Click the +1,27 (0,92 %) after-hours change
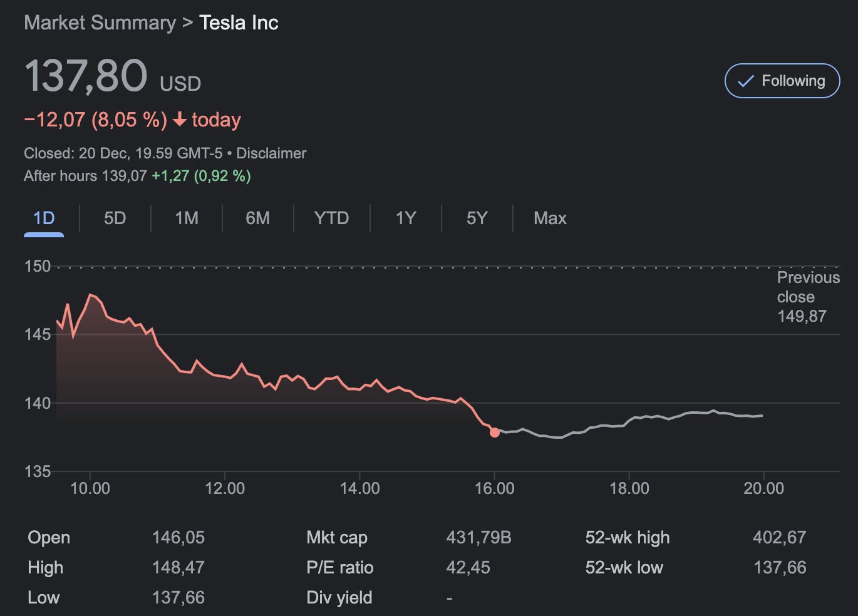 pyautogui.click(x=201, y=176)
